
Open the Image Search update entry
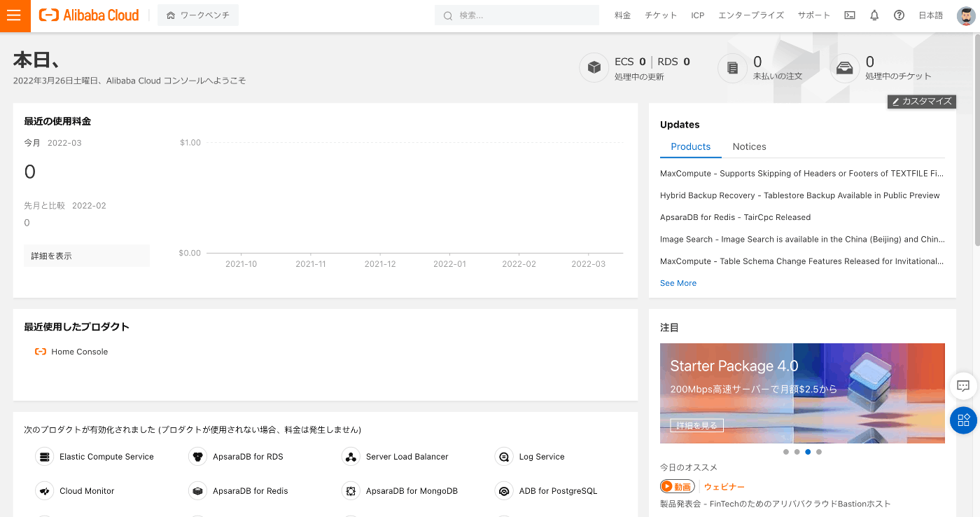tap(802, 239)
